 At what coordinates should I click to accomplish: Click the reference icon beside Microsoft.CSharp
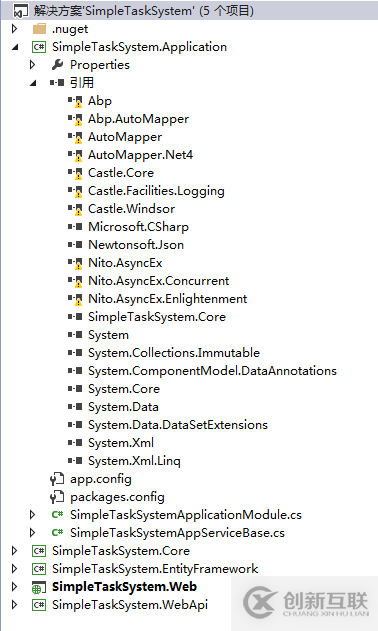pos(75,227)
